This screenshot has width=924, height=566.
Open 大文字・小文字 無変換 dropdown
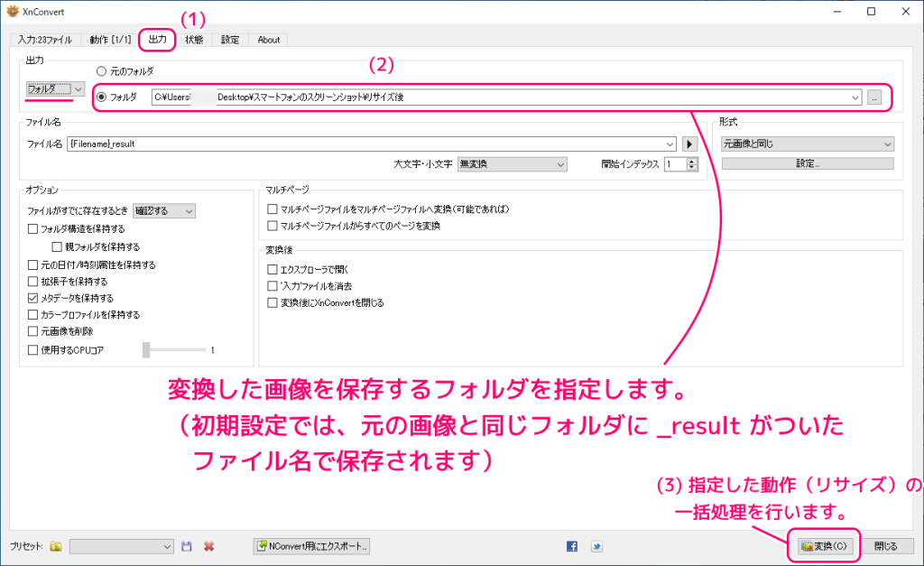tap(513, 164)
